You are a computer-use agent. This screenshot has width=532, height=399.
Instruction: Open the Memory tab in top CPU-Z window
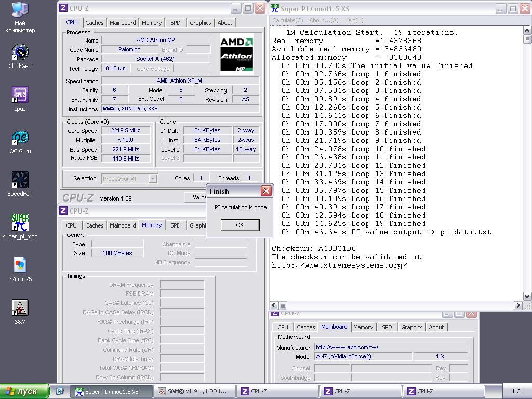151,23
